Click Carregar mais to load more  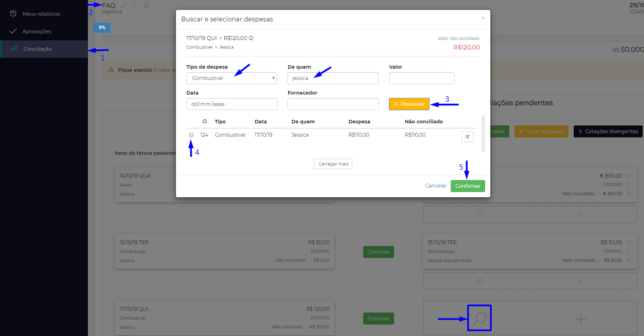(x=333, y=164)
